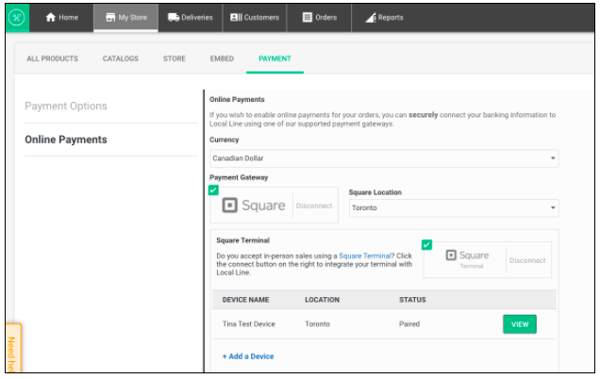Switch to the Catalogs tab

click(121, 59)
